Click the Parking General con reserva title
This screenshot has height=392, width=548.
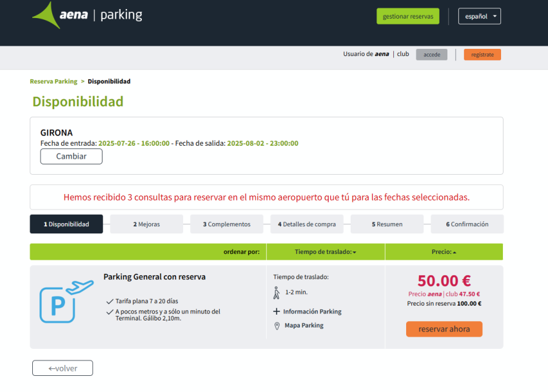(155, 277)
